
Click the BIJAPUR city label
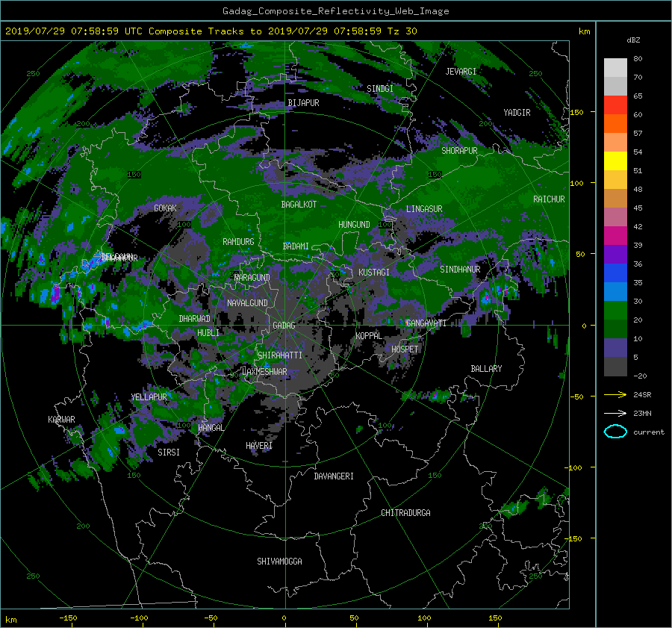point(303,103)
